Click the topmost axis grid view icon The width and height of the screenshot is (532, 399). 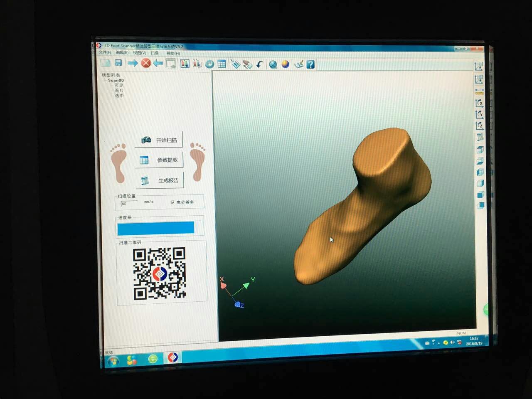pyautogui.click(x=479, y=66)
